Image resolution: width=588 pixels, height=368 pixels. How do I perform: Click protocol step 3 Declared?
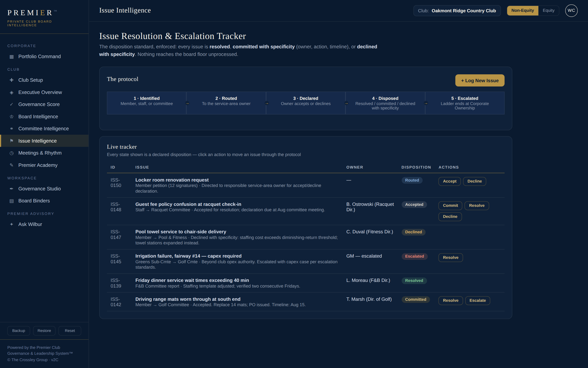point(306,103)
